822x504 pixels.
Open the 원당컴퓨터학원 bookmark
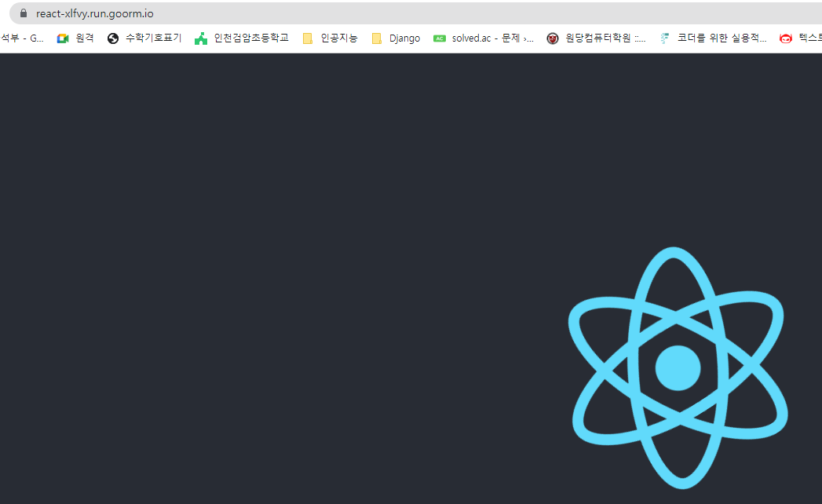[x=596, y=38]
